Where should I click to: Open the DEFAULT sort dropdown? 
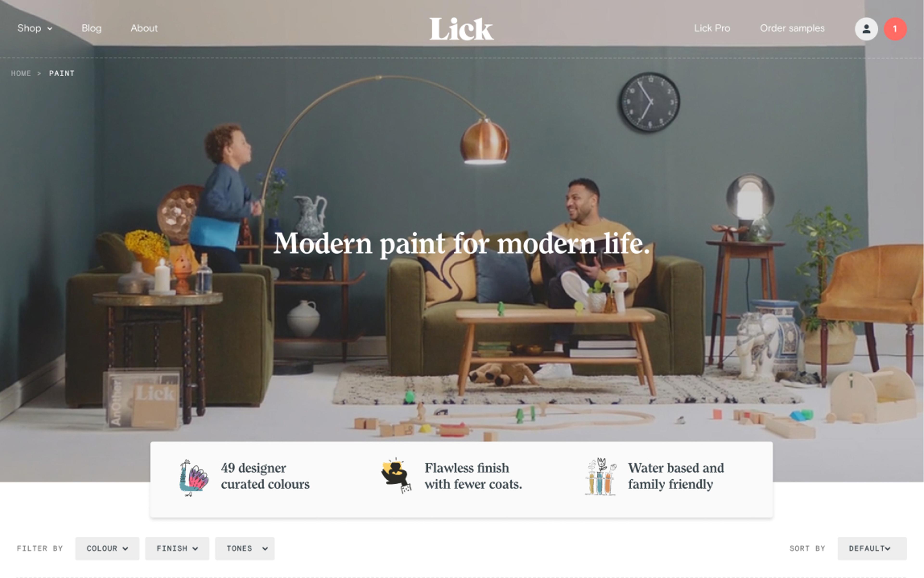(872, 549)
